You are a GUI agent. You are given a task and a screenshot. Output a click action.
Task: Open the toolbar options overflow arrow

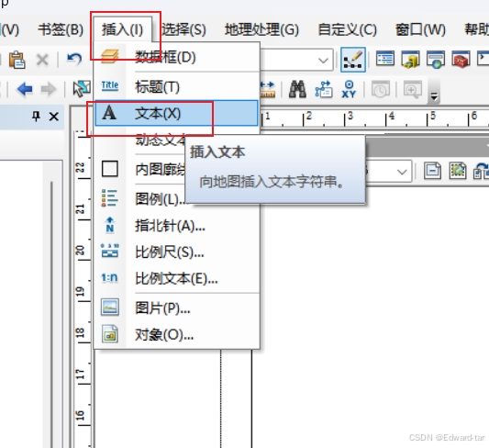[x=434, y=96]
